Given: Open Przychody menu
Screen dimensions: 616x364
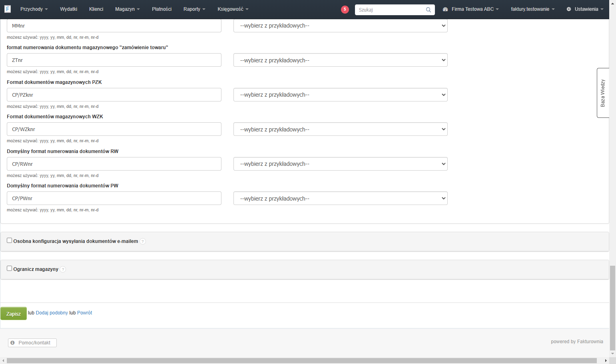Looking at the screenshot, I should (34, 9).
